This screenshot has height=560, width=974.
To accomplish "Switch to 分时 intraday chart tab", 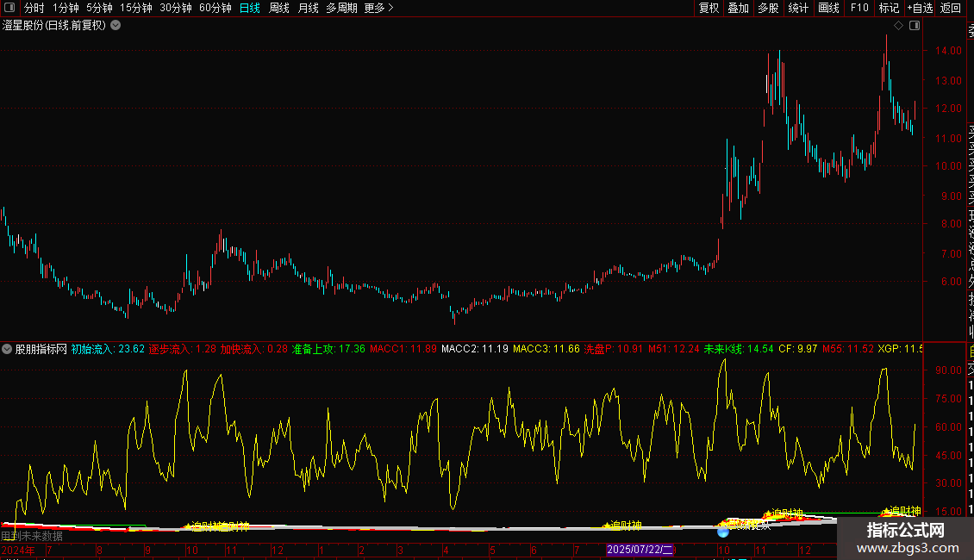I will pos(34,8).
